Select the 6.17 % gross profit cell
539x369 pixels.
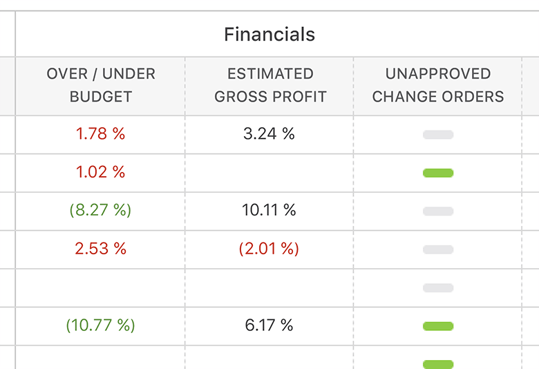click(269, 325)
